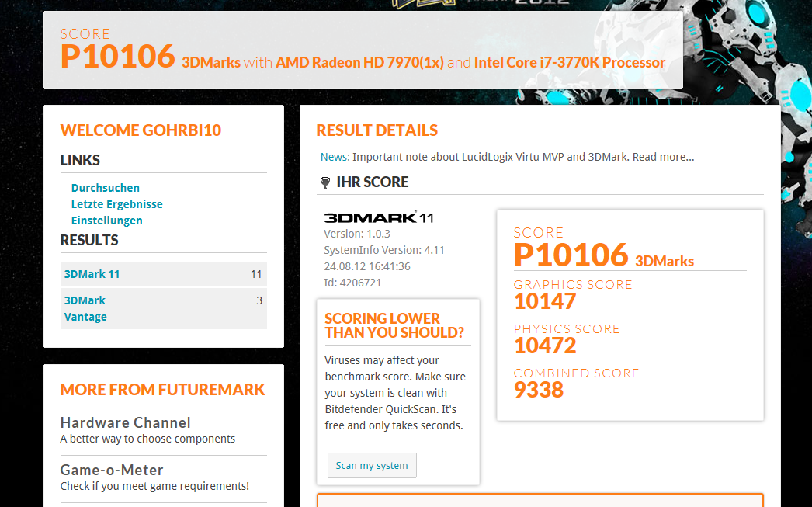Open the Hardware Channel heading
Viewport: 812px width, 507px height.
(x=125, y=422)
